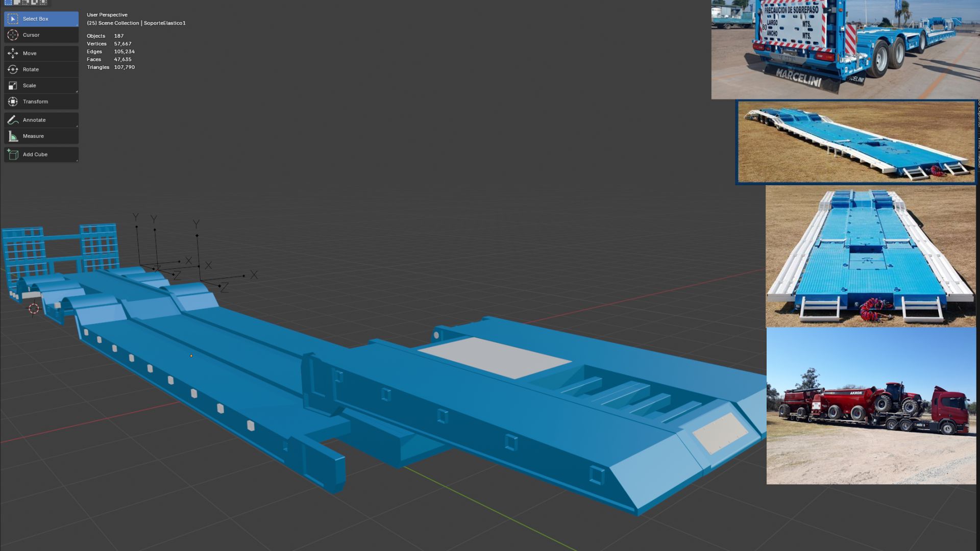Viewport: 980px width, 551px height.
Task: Choose the Cursor tool
Action: tap(41, 35)
